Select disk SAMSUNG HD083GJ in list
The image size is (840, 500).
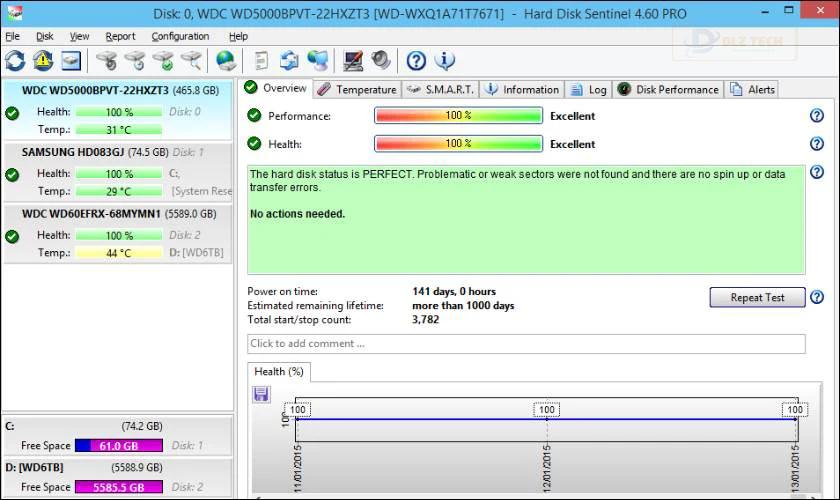[x=117, y=172]
